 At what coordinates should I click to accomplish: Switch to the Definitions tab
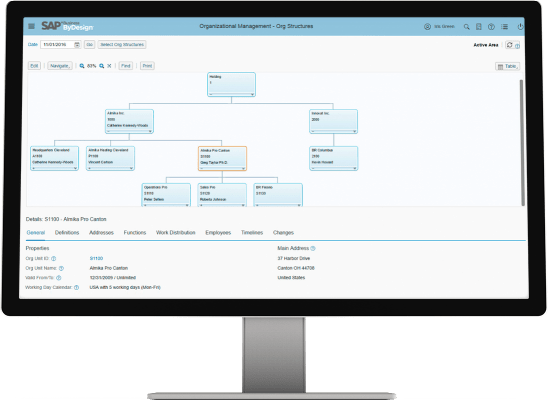[x=67, y=233]
